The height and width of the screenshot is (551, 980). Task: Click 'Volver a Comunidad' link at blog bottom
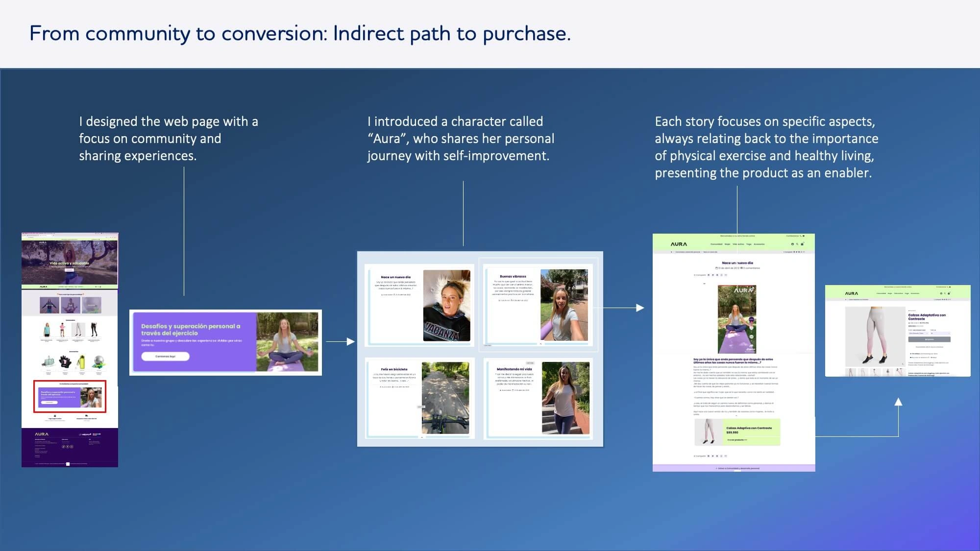click(737, 468)
